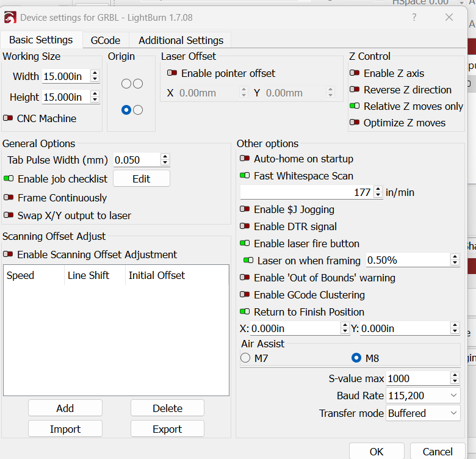476x459 pixels.
Task: Click the Edit job checklist button
Action: pos(142,178)
